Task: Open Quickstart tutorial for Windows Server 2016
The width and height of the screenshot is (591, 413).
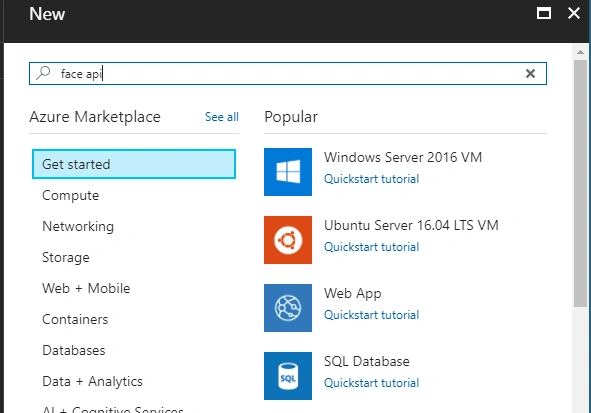Action: pos(371,179)
